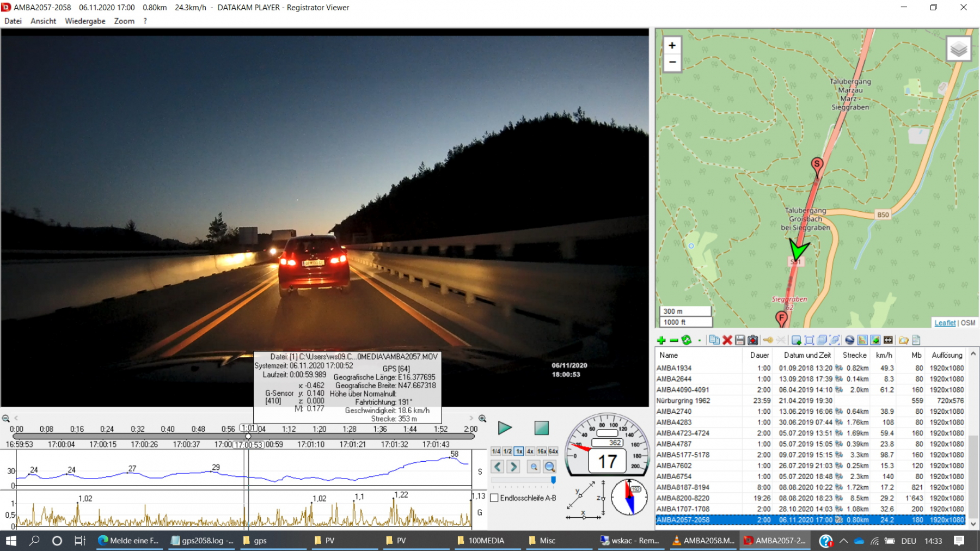Viewport: 980px width, 551px height.
Task: Open the Wiedergabe menu
Action: 85,21
